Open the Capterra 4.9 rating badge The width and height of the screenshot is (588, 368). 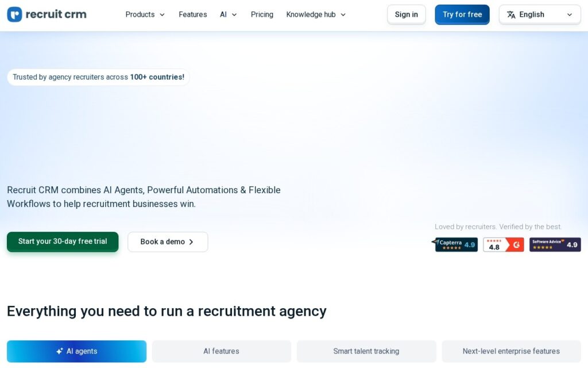[455, 244]
